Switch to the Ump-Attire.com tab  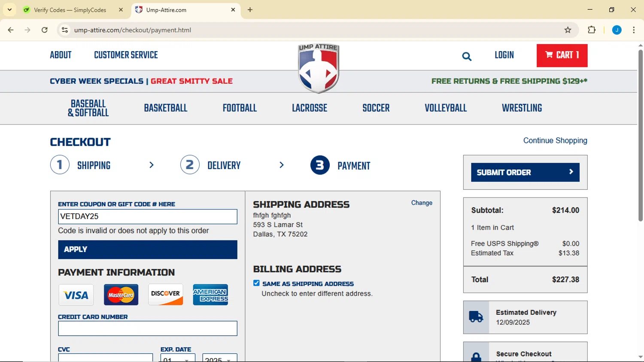coord(185,10)
